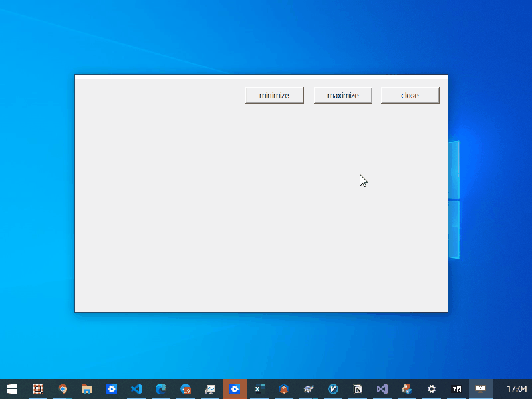Click the button labeled close
The width and height of the screenshot is (532, 399).
(410, 96)
